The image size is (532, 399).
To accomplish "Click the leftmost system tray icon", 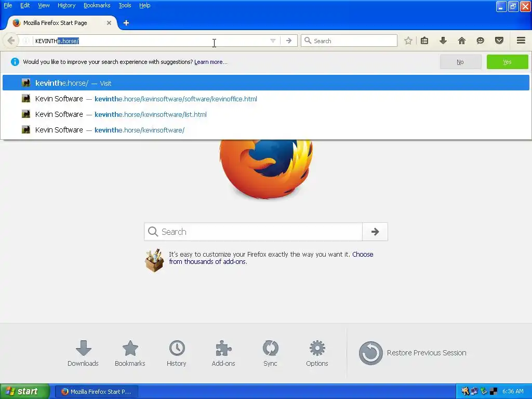I will coord(465,392).
